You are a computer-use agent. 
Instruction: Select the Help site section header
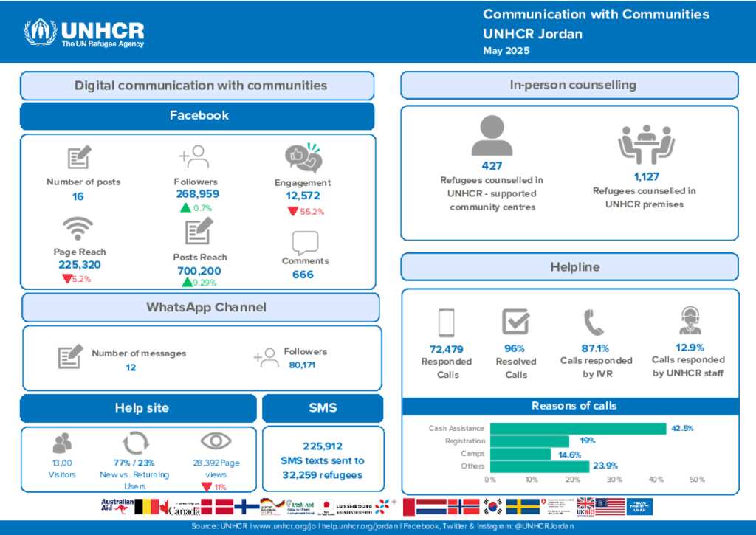coord(138,408)
